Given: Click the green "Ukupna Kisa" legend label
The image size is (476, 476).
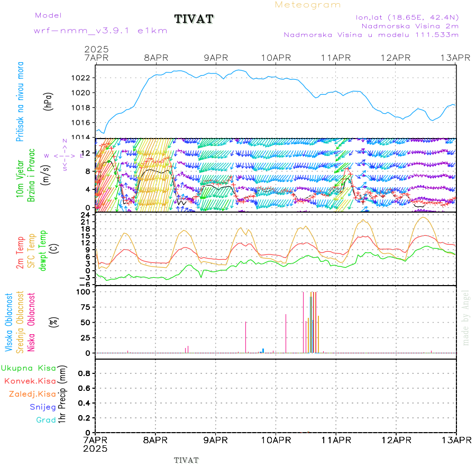Looking at the screenshot, I should pos(29,368).
